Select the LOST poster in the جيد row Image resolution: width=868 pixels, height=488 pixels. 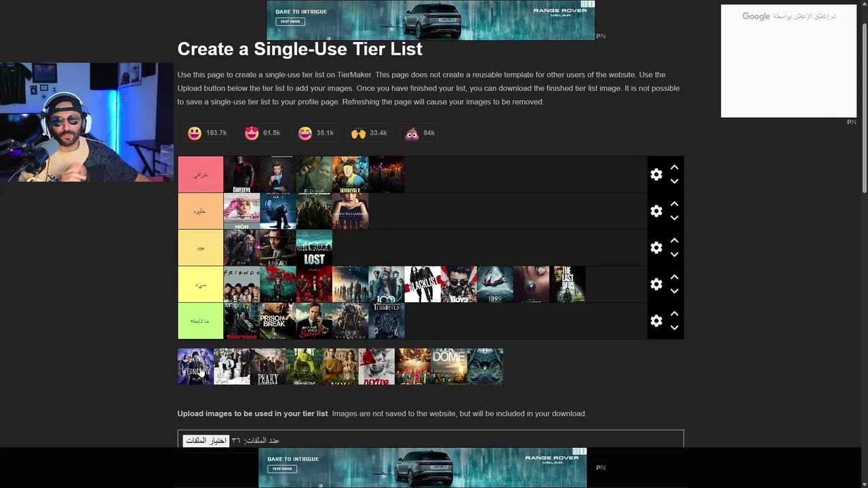(x=314, y=248)
